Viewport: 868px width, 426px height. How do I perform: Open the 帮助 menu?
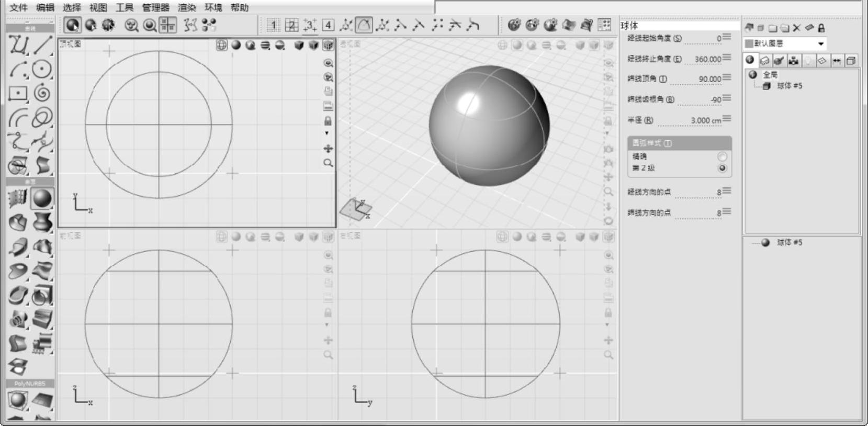click(x=240, y=7)
